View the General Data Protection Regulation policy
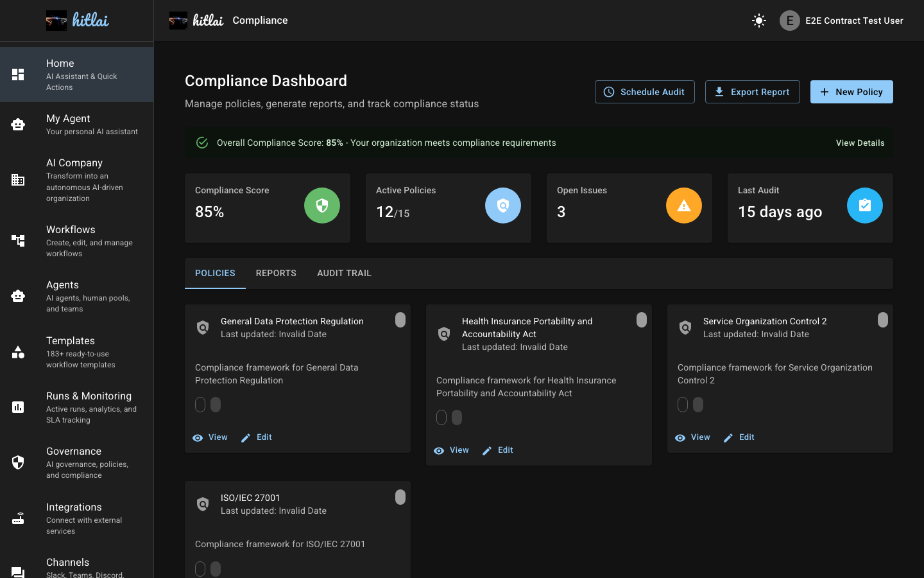 point(210,437)
